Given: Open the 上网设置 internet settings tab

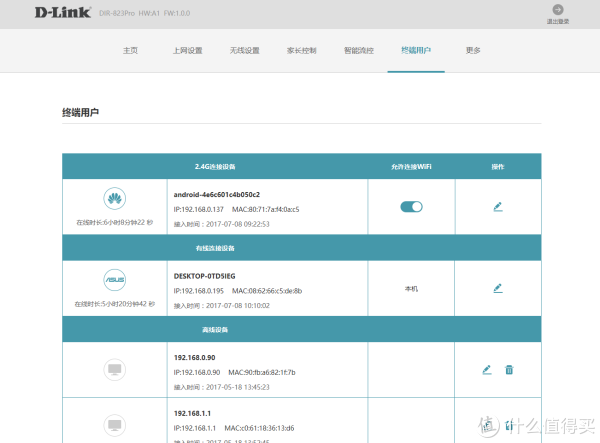Looking at the screenshot, I should point(188,50).
